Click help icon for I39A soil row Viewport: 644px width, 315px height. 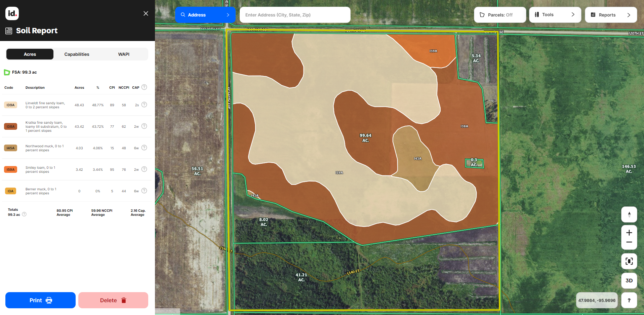pyautogui.click(x=144, y=105)
